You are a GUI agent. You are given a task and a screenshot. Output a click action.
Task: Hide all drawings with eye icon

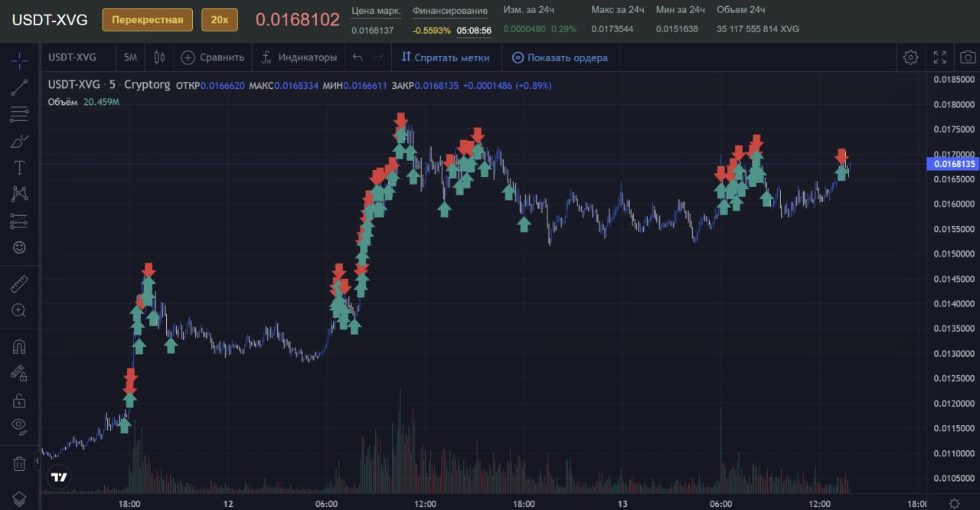tap(20, 426)
